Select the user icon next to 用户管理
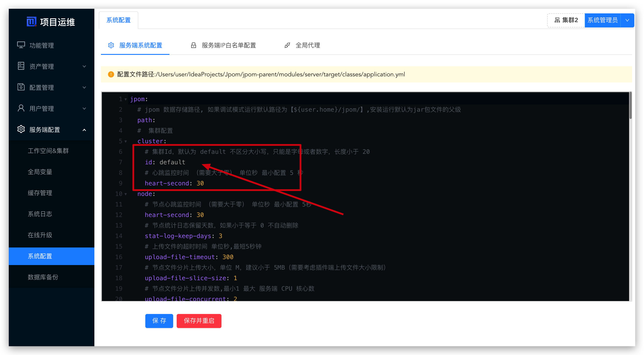The height and width of the screenshot is (355, 644). (21, 108)
